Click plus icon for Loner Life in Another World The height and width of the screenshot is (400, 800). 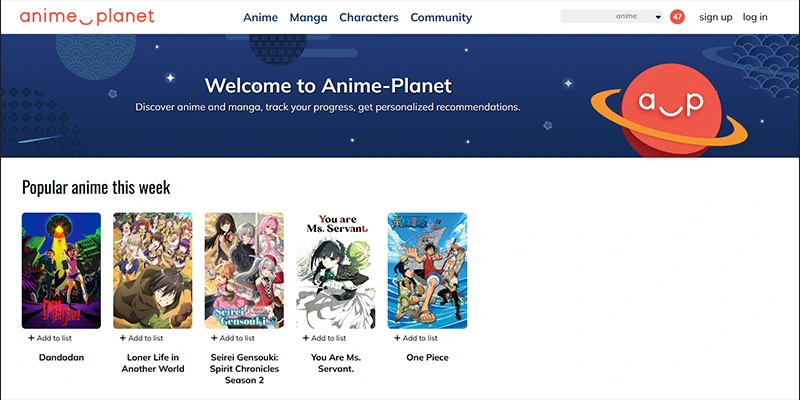click(x=122, y=338)
